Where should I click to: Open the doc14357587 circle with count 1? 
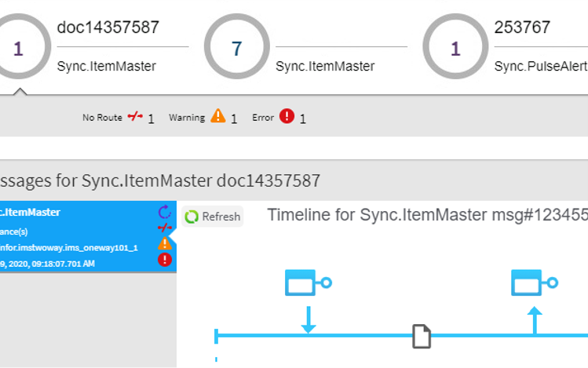point(19,46)
